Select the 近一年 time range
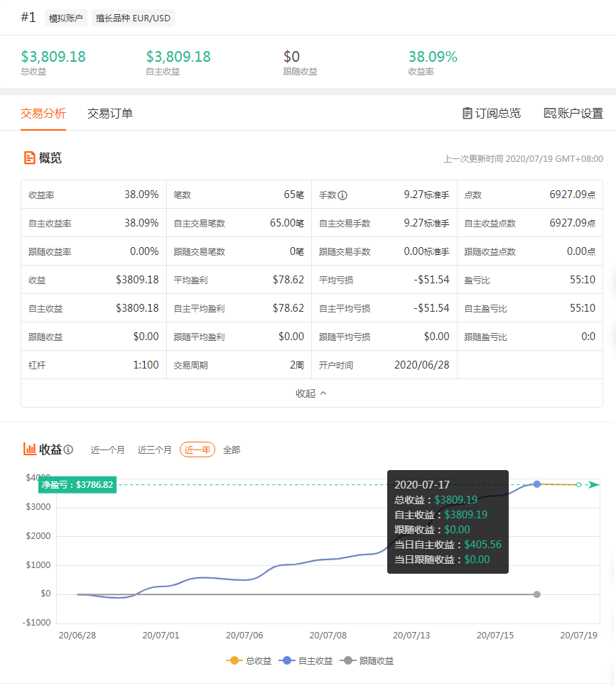The image size is (616, 698). (x=198, y=450)
